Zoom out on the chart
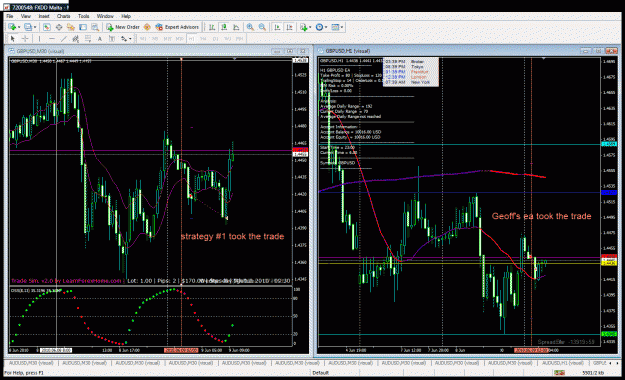 click(262, 27)
